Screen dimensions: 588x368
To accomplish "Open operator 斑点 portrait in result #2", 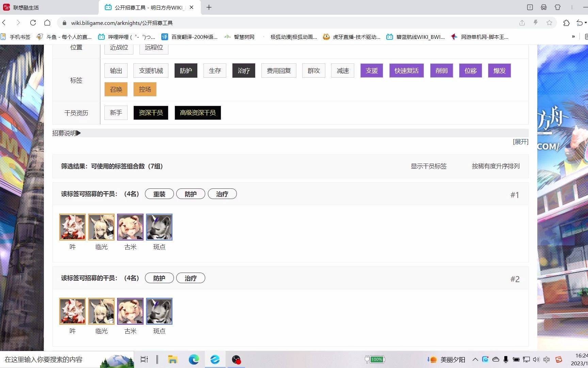I will (159, 311).
